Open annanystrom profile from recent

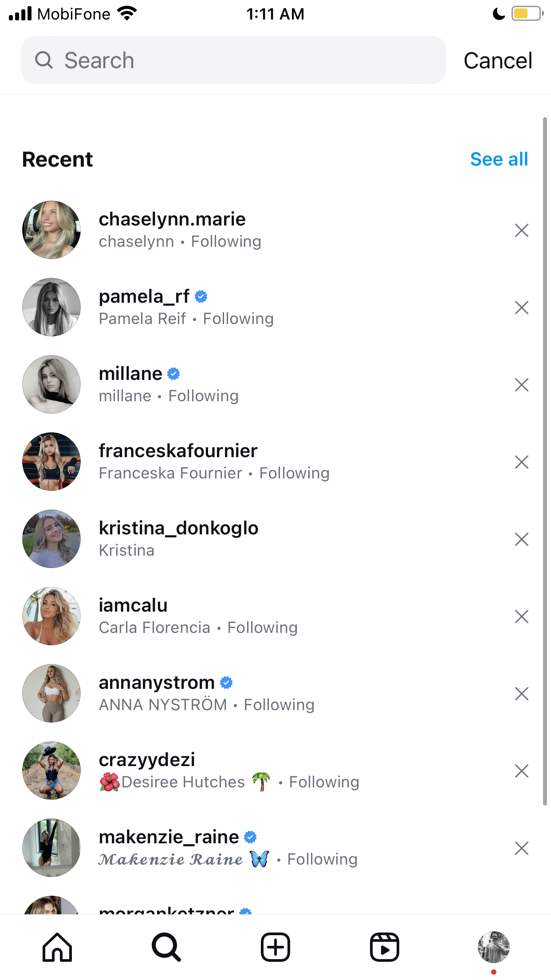275,694
